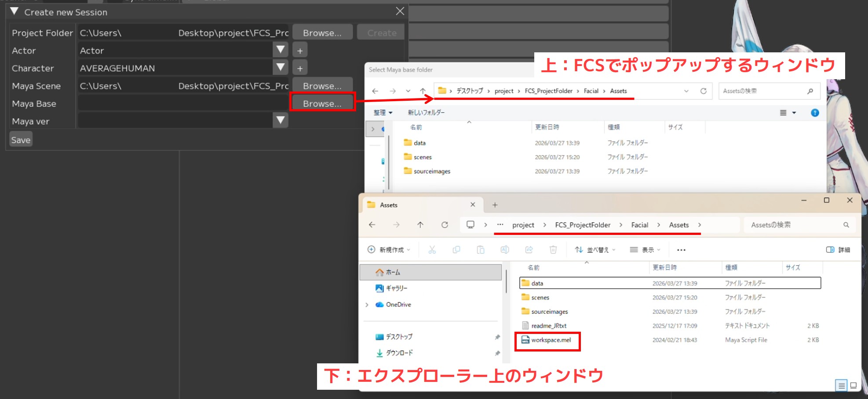Click the help question mark icon in dialog
Image resolution: width=868 pixels, height=399 pixels.
[814, 113]
